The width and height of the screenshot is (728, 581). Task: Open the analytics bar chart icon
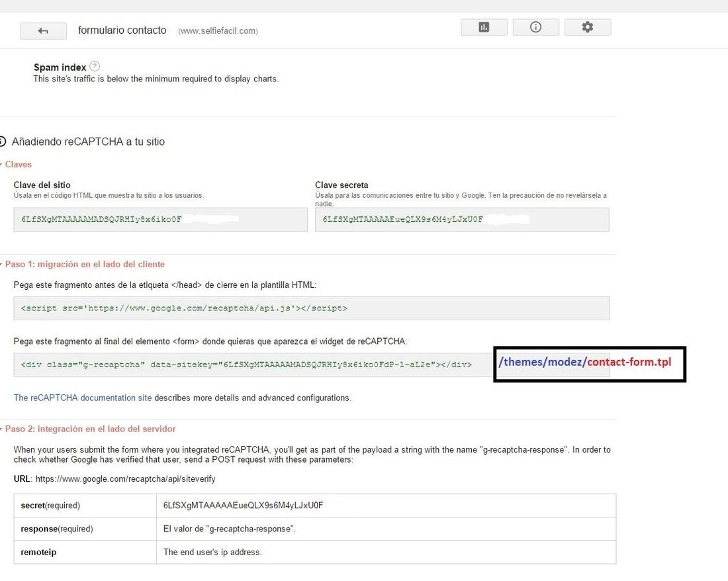pos(484,27)
